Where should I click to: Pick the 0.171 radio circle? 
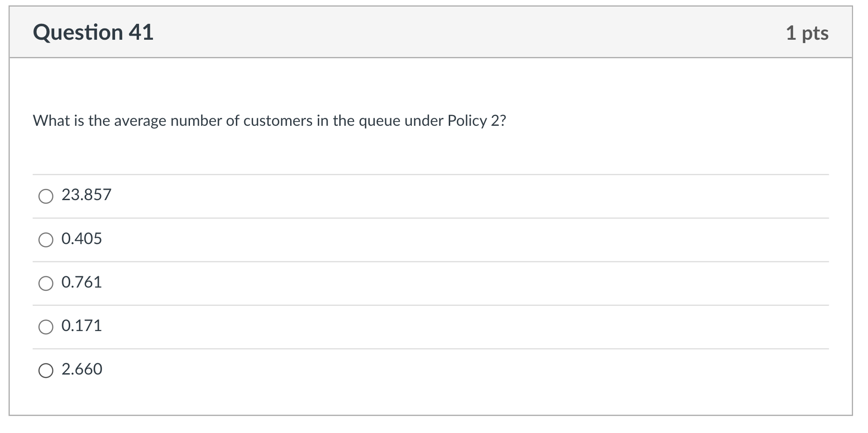(45, 327)
